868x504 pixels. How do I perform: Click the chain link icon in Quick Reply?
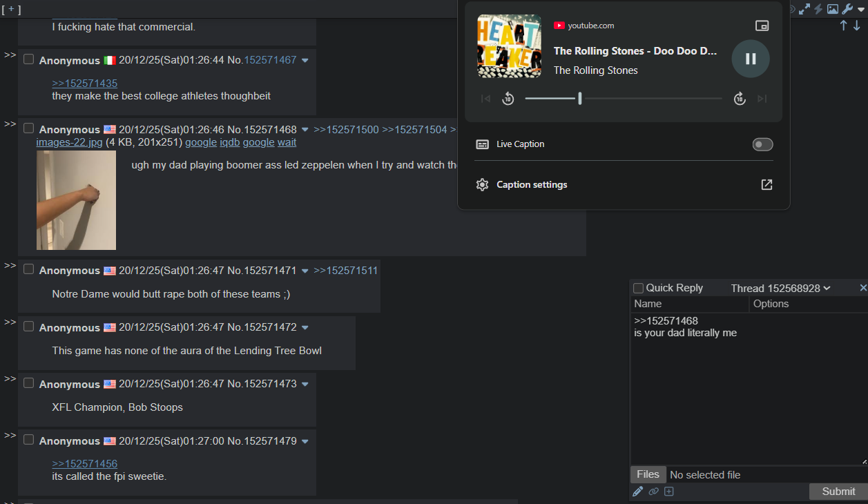(x=653, y=492)
